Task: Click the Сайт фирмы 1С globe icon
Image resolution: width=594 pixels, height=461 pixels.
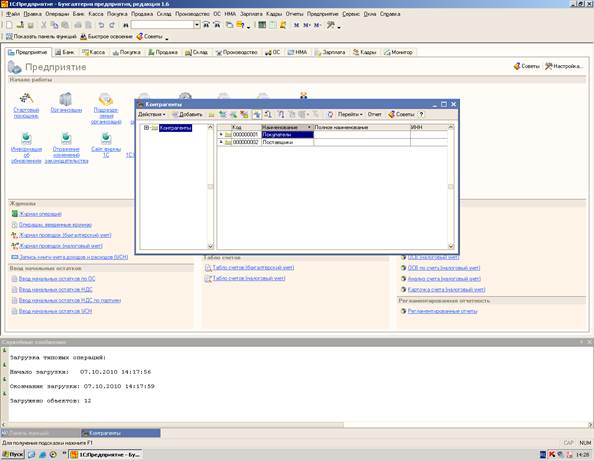Action: point(106,138)
